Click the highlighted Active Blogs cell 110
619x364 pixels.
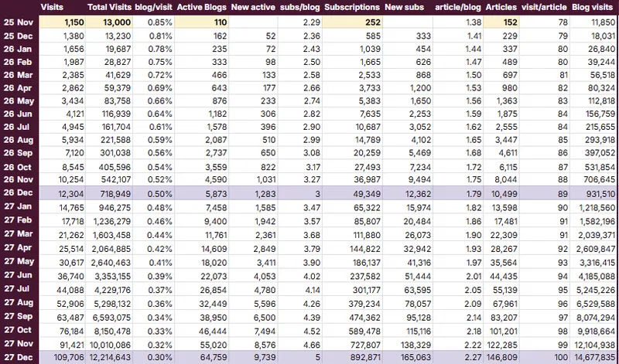point(201,22)
